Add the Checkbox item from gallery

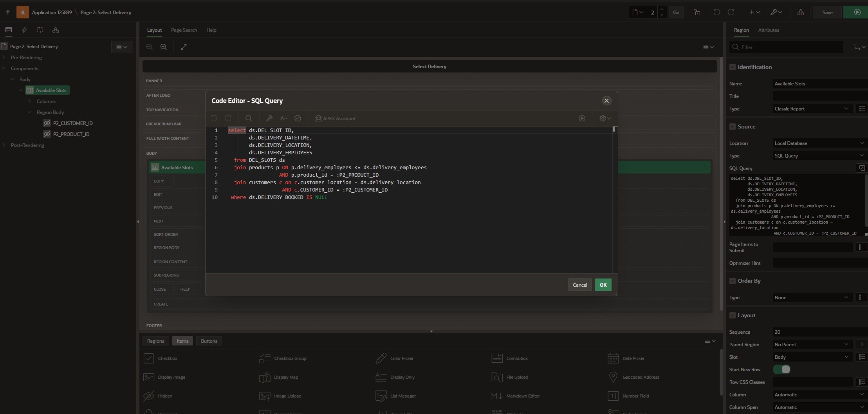point(161,358)
